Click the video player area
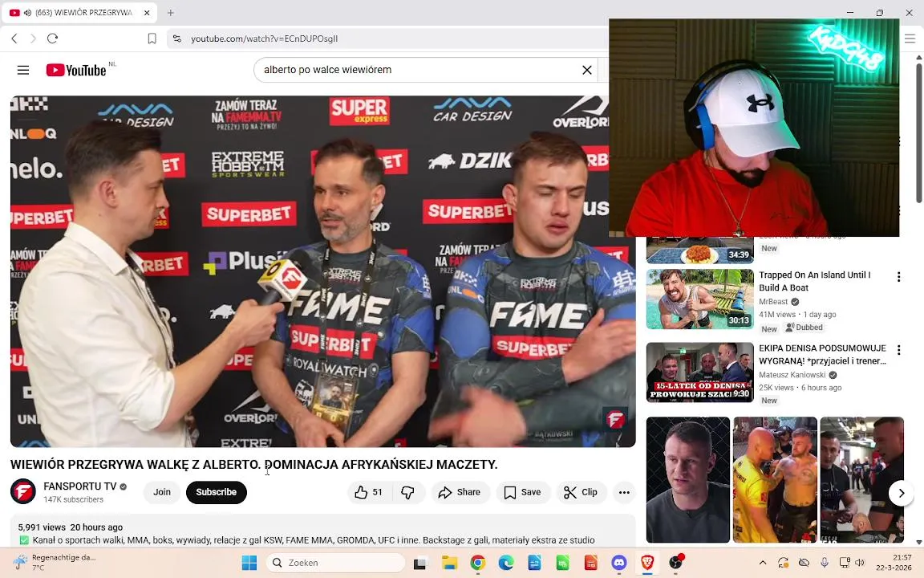 click(323, 271)
